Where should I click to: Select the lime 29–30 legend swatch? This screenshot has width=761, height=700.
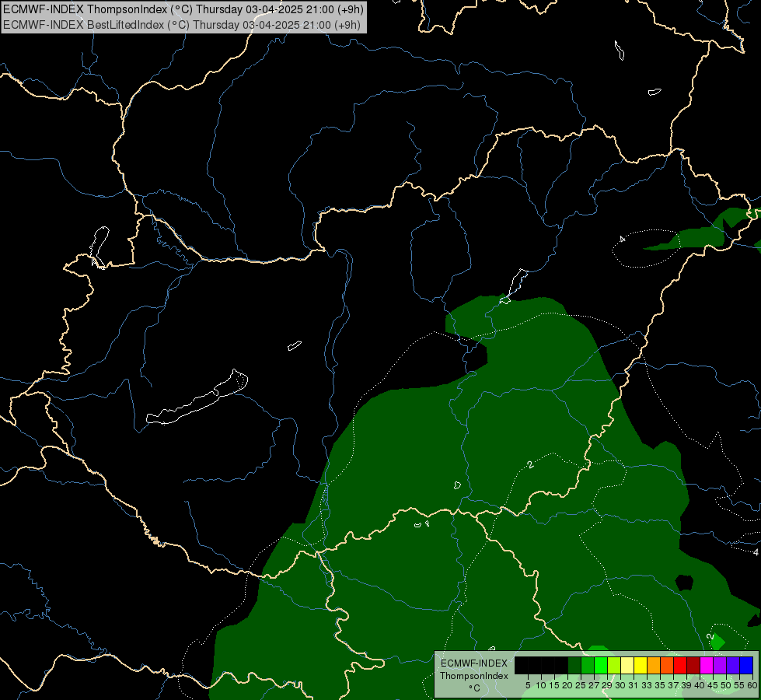(613, 666)
